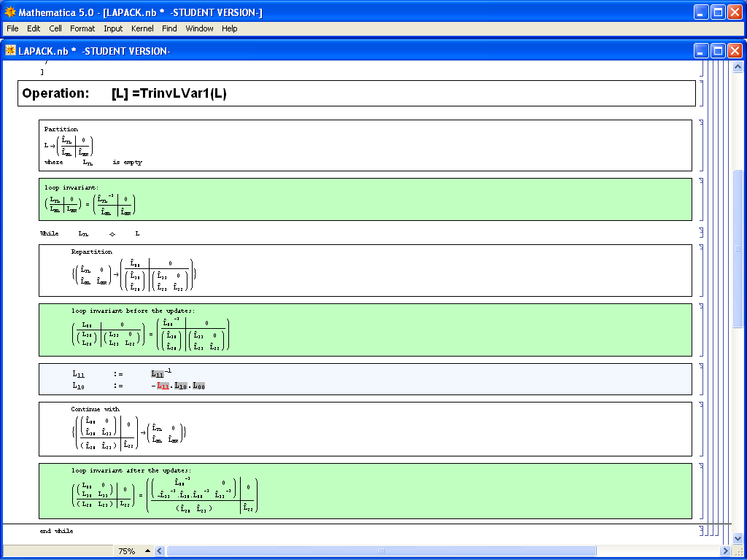
Task: Click the Partition label text
Action: [61, 129]
